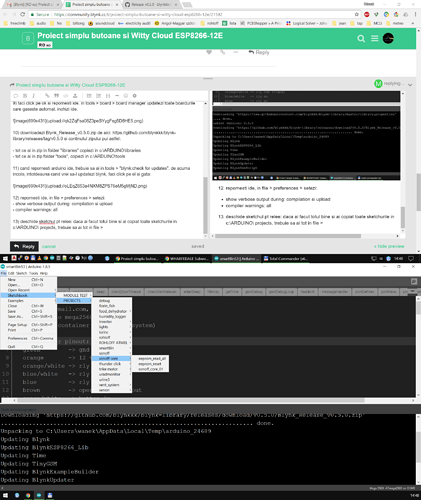The width and height of the screenshot is (421, 500).
Task: Open Total Commander from the taskbar
Action: (285, 258)
